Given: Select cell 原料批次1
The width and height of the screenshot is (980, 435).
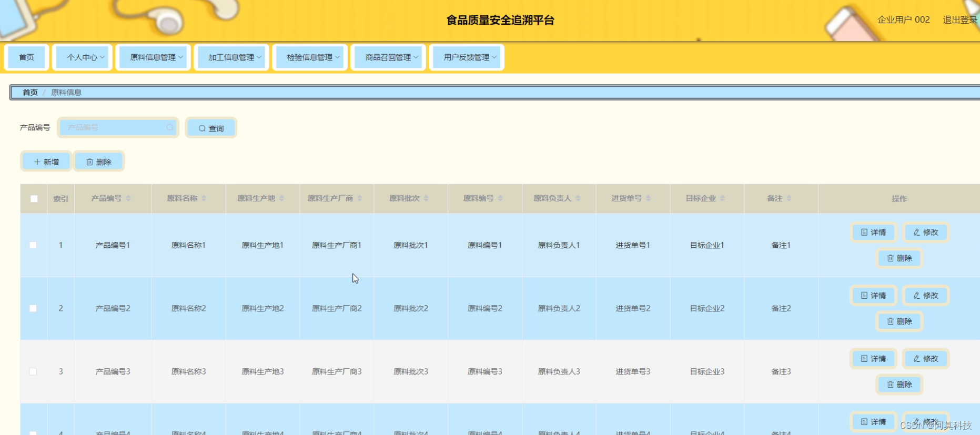Looking at the screenshot, I should [x=411, y=245].
